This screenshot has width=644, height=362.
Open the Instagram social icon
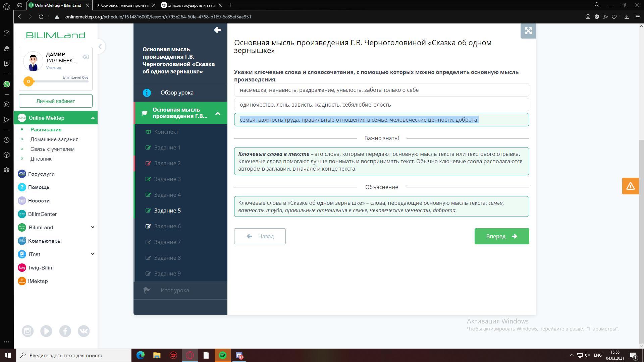coord(28,331)
